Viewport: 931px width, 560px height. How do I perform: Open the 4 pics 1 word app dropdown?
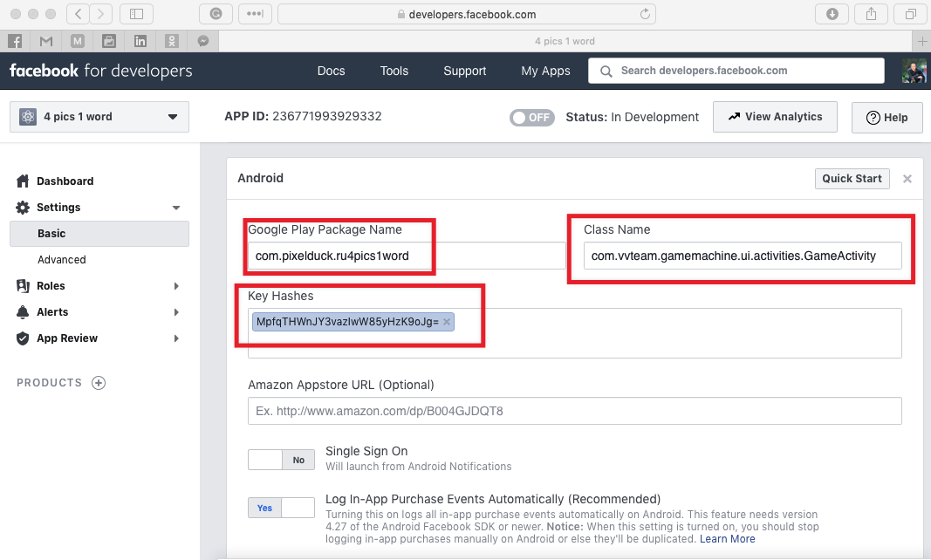99,116
